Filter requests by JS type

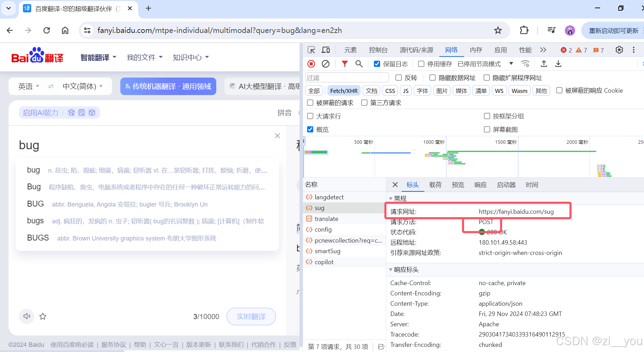pyautogui.click(x=406, y=91)
